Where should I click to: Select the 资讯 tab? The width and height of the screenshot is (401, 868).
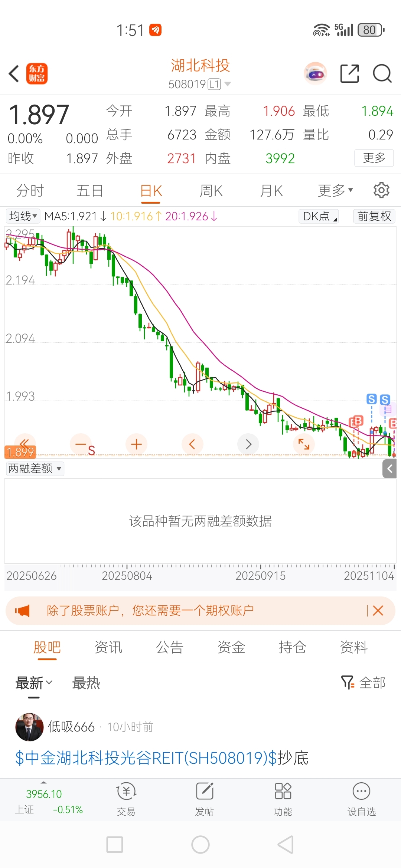pos(108,647)
